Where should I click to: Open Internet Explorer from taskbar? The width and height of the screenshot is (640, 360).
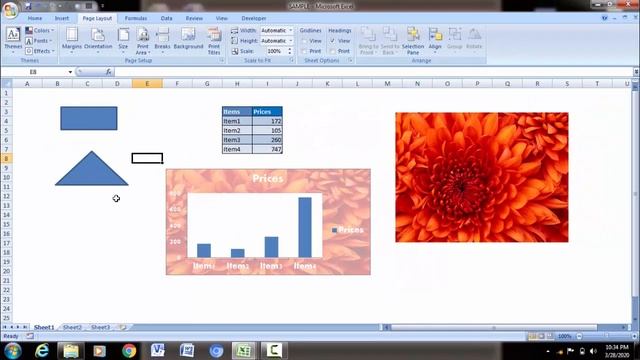42,351
